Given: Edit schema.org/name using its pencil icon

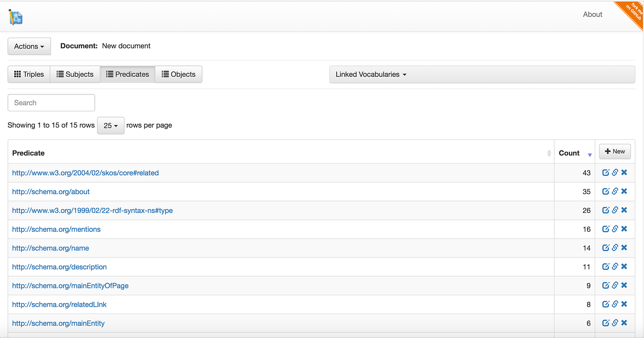Looking at the screenshot, I should tap(606, 247).
